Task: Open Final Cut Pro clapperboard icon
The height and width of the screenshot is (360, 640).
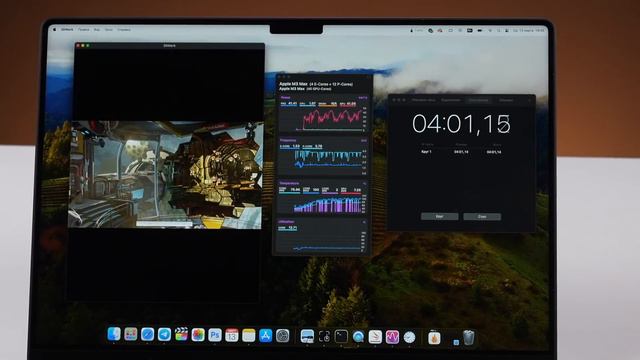Action: click(x=181, y=335)
